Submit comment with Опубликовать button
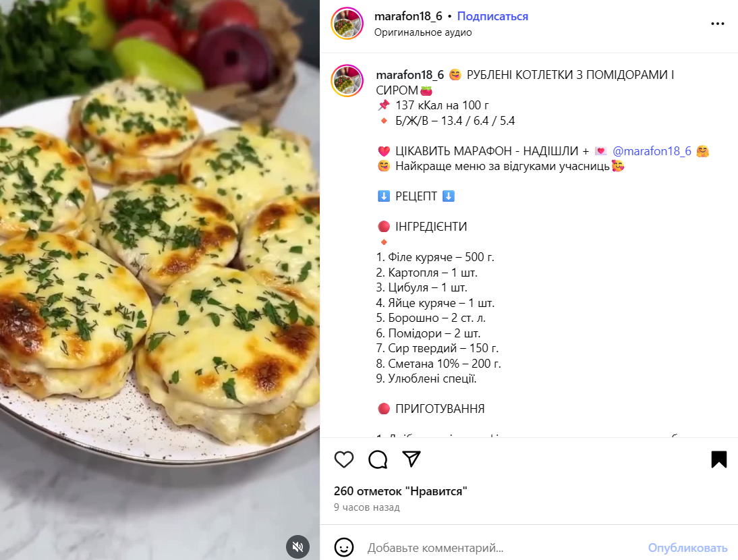738x560 pixels. 687,548
